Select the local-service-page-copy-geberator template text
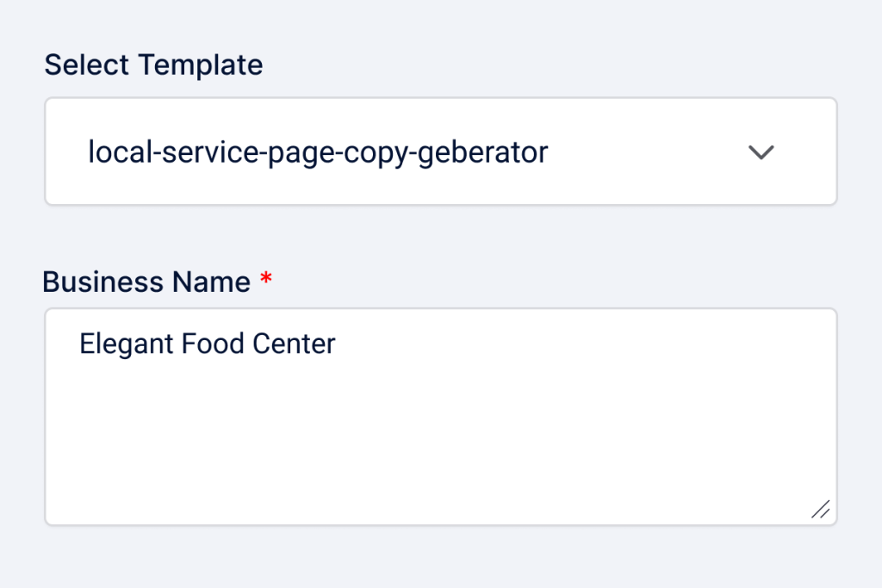The width and height of the screenshot is (882, 588). (x=318, y=152)
